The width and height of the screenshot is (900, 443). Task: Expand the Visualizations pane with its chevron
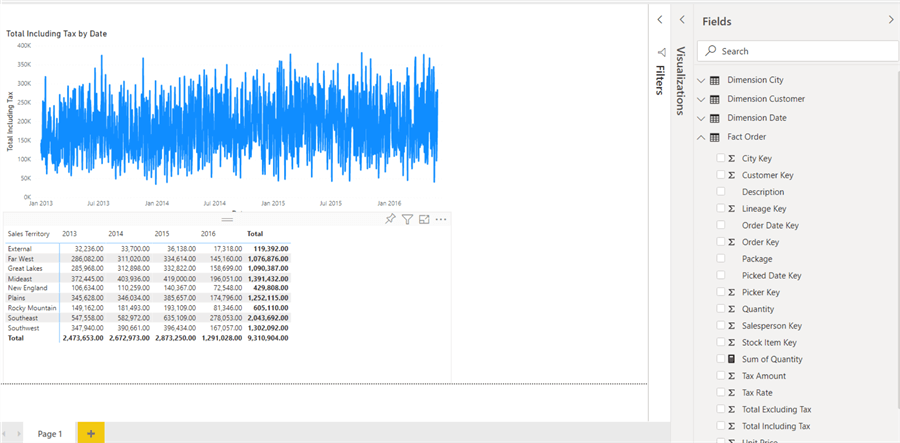tap(682, 20)
